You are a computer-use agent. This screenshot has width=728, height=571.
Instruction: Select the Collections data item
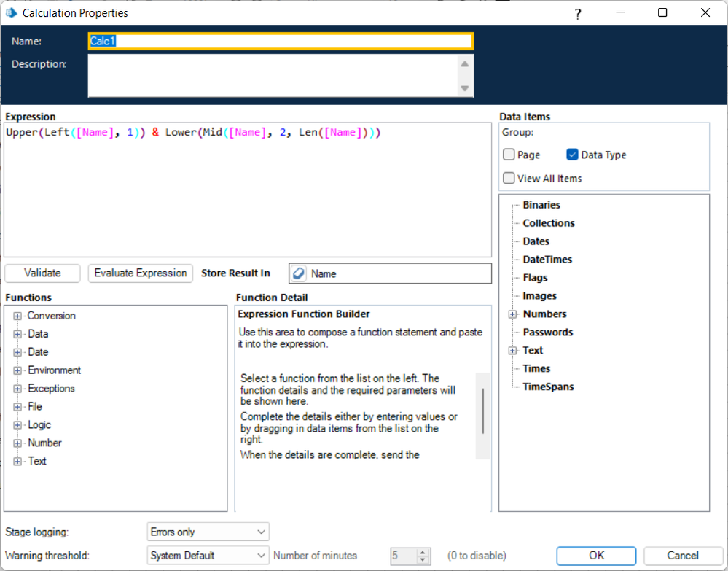pyautogui.click(x=549, y=223)
